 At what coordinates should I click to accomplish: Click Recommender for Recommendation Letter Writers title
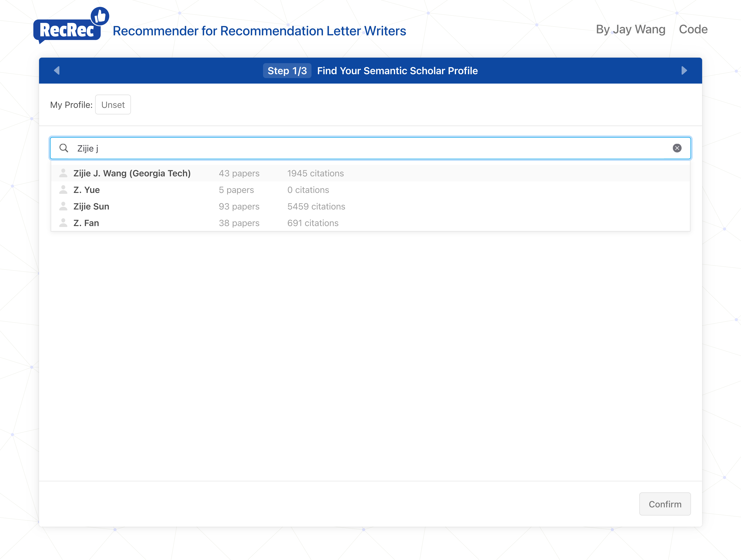259,31
